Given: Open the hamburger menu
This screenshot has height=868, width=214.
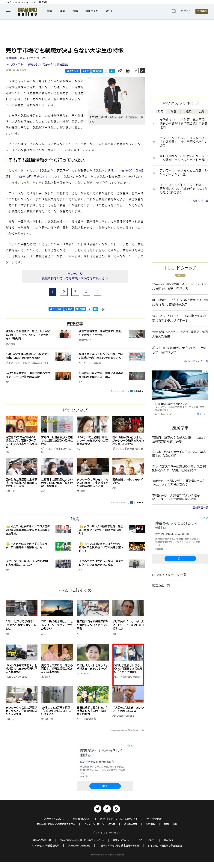Looking at the screenshot, I should coord(8,11).
